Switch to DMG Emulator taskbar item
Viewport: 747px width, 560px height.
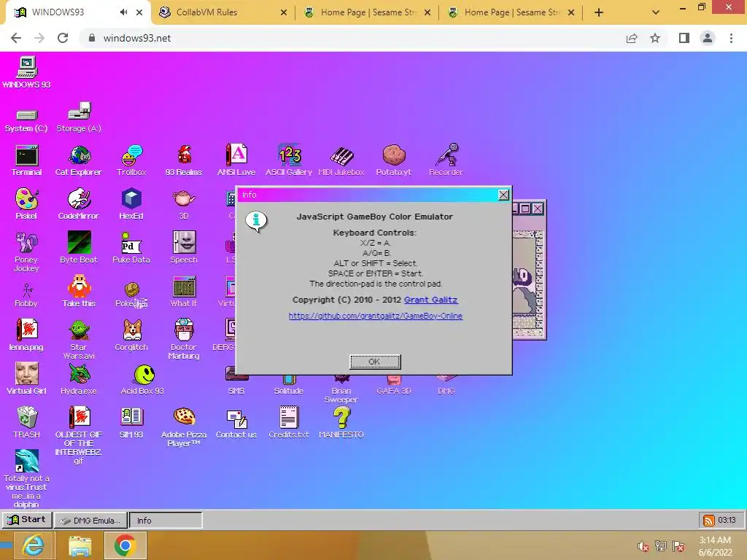(90, 521)
